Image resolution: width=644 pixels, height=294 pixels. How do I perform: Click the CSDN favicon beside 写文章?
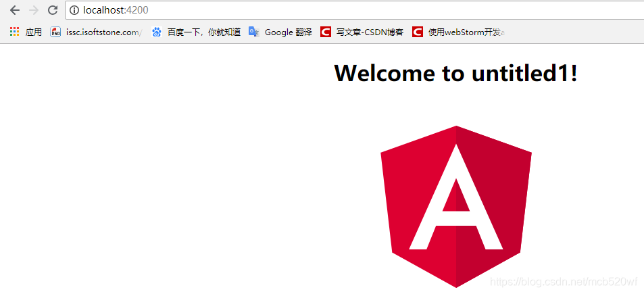point(326,32)
